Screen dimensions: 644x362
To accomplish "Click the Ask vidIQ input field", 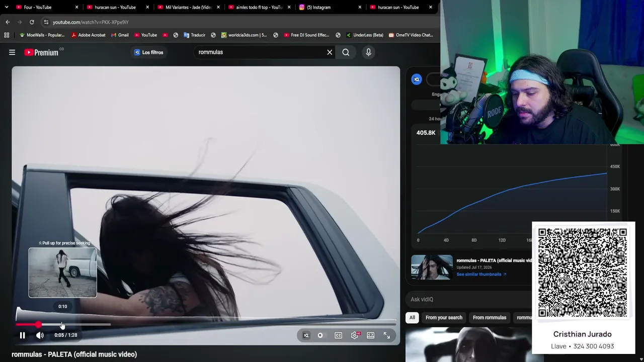I will (x=470, y=299).
